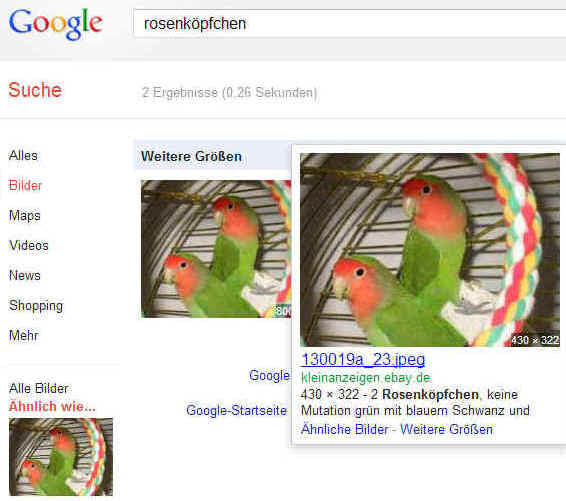
Task: Select the Ähnlich wie... filter
Action: pos(52,407)
